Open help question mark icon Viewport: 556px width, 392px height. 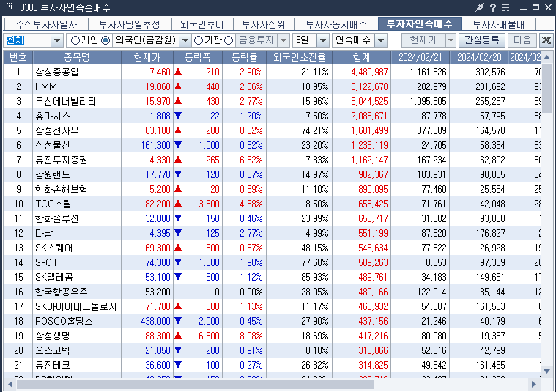coord(493,7)
